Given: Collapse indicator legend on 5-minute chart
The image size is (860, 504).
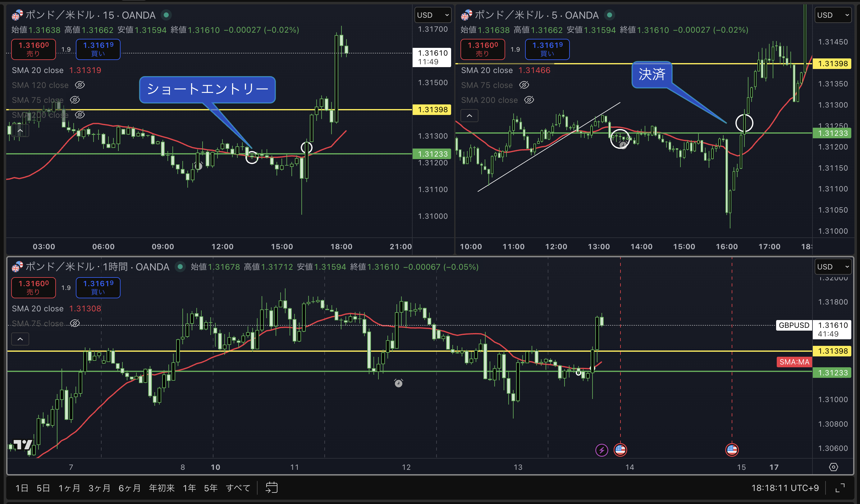Looking at the screenshot, I should tap(469, 116).
